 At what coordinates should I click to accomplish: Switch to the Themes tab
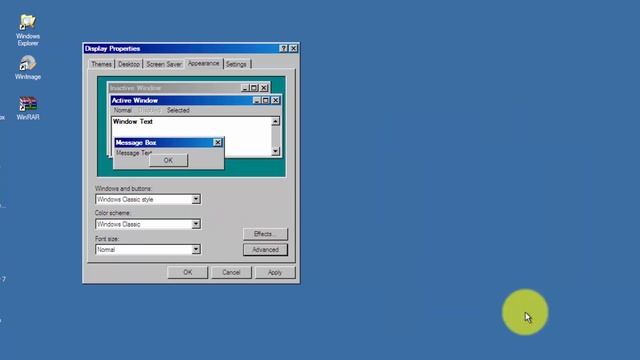click(x=101, y=64)
